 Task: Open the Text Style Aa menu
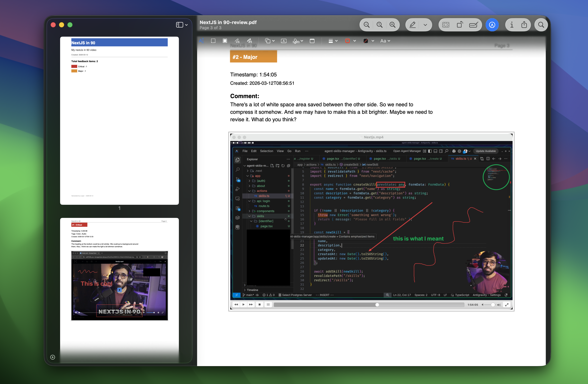coord(385,41)
